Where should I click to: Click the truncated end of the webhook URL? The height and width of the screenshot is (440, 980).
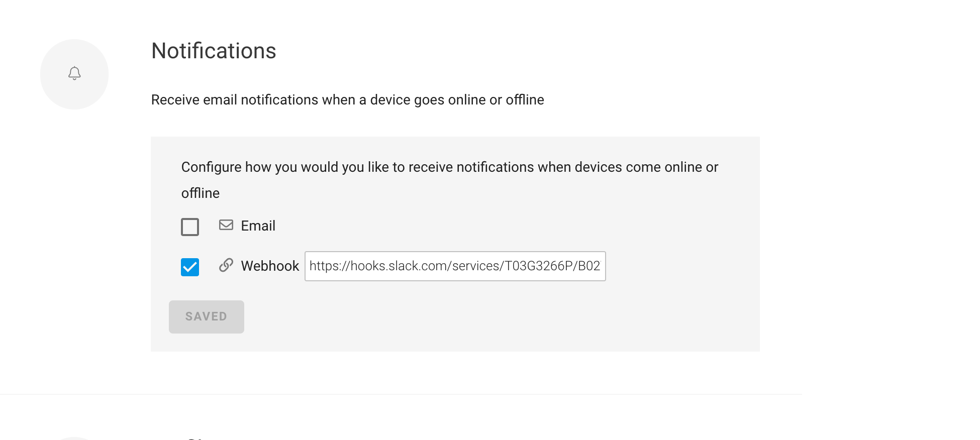click(589, 266)
